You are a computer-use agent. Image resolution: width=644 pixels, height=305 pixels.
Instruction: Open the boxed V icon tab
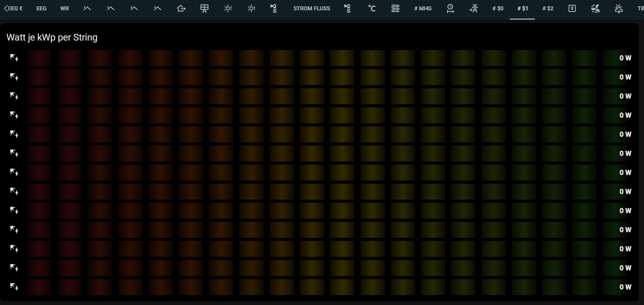point(572,8)
